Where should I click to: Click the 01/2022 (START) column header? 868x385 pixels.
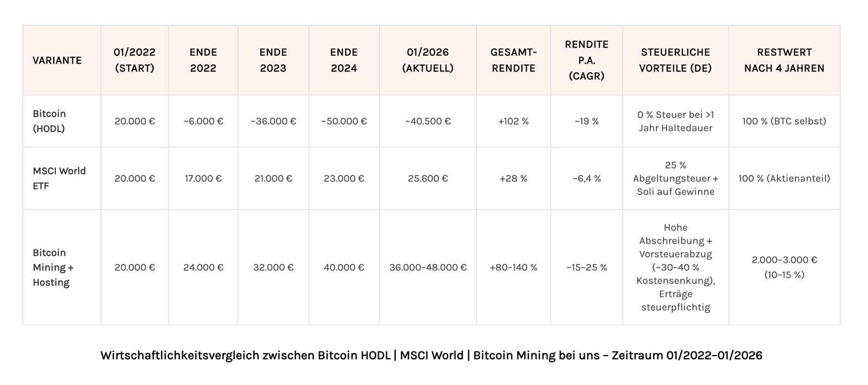click(x=135, y=60)
